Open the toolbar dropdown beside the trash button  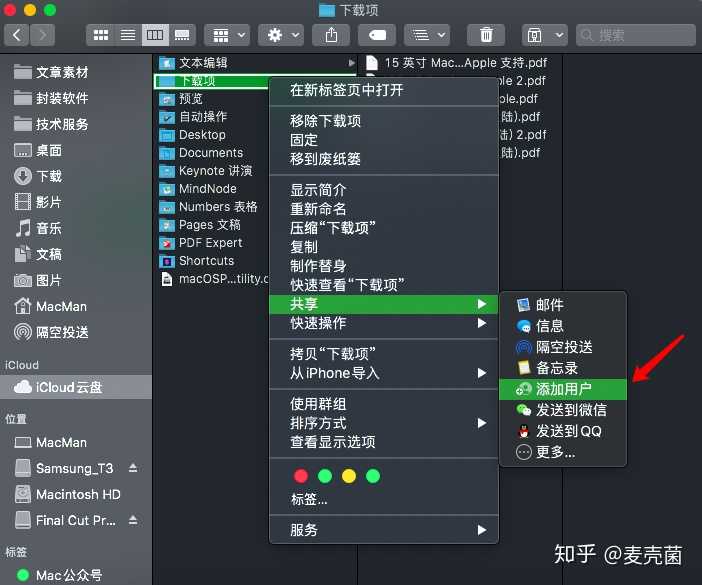tap(544, 35)
